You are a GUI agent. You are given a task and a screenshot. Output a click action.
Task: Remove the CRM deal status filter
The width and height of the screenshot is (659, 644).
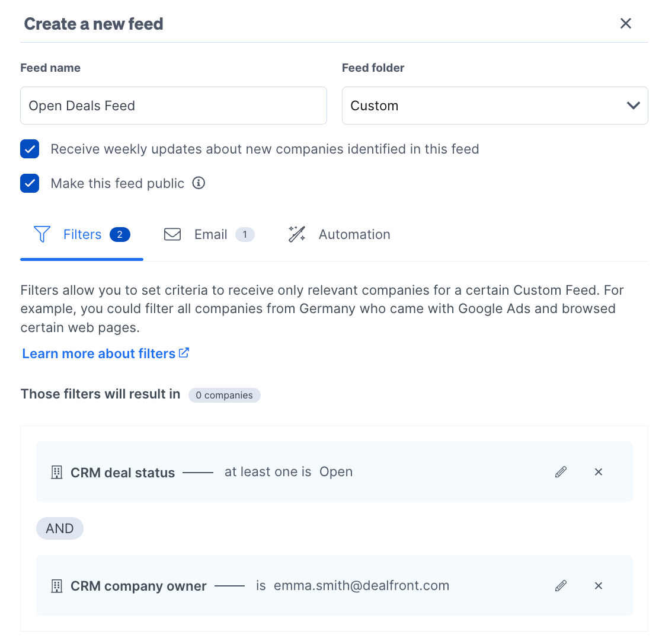(598, 471)
